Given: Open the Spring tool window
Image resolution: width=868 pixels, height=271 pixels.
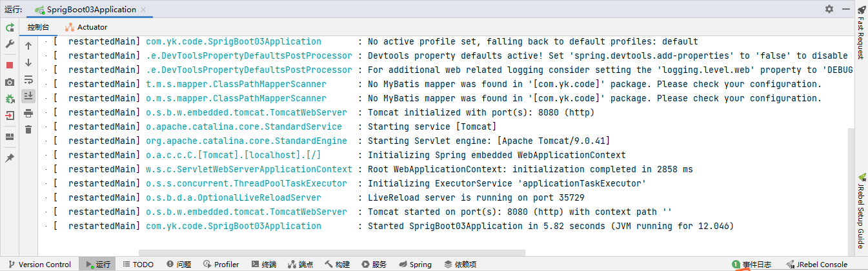Looking at the screenshot, I should (415, 265).
